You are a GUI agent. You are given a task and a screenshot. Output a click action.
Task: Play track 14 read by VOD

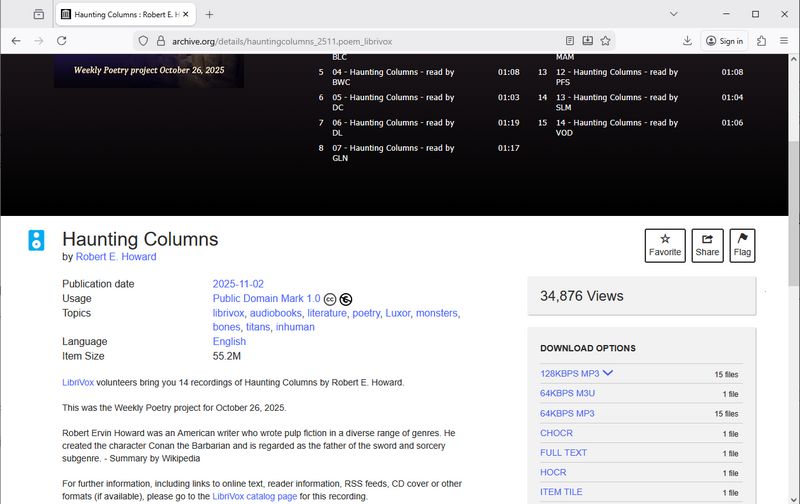pyautogui.click(x=641, y=128)
